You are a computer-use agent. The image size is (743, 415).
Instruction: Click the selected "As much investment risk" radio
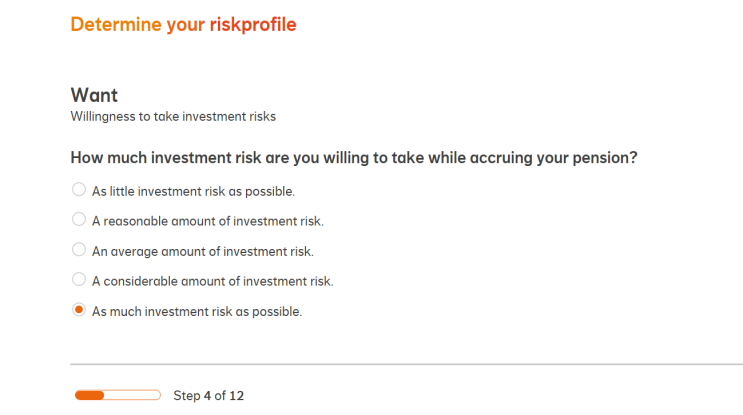pos(79,311)
